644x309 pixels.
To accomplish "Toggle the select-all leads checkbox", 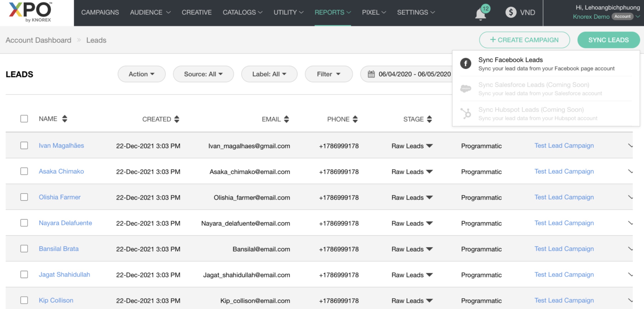I will click(x=24, y=119).
